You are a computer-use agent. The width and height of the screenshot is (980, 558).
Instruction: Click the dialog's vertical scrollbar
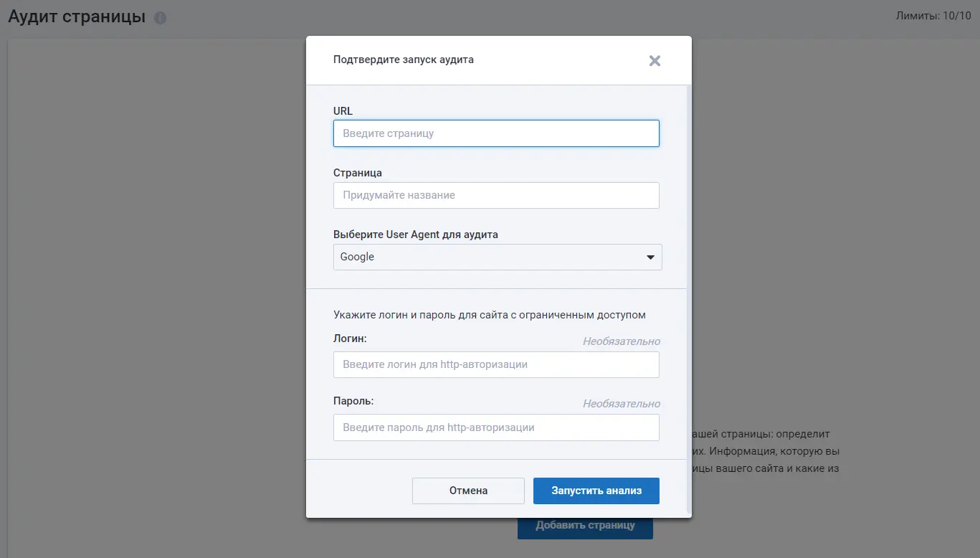pyautogui.click(x=689, y=287)
